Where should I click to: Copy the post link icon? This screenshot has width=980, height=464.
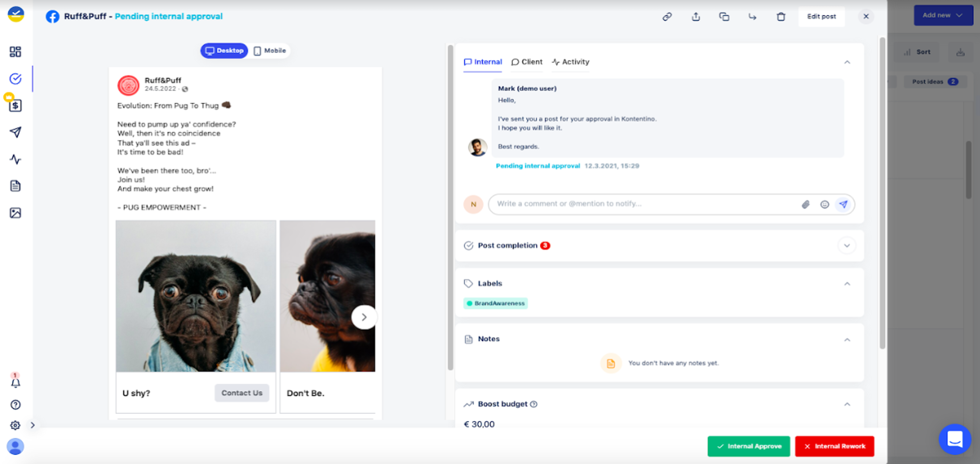click(x=668, y=16)
